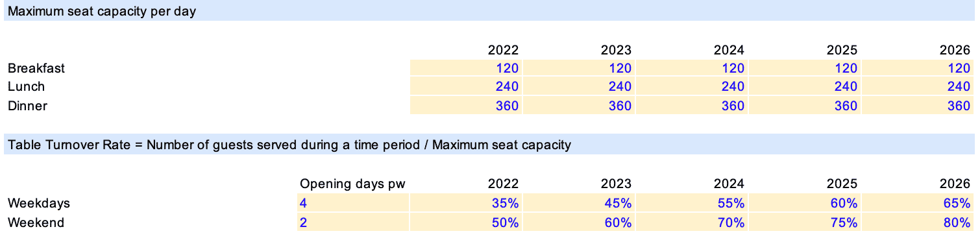
Task: Select Breakfast capacity cell for 2022
Action: point(466,68)
